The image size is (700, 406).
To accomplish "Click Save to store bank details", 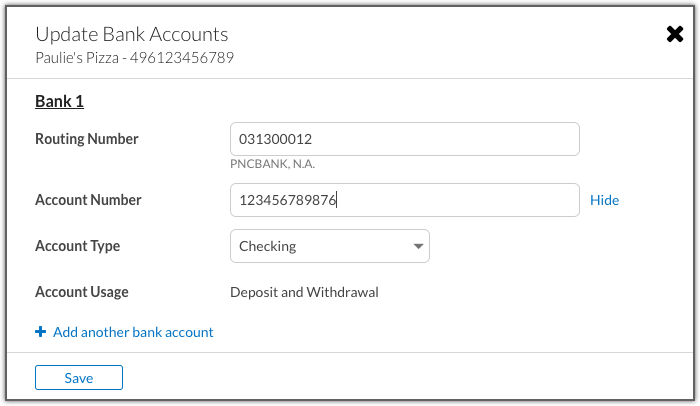I will (79, 377).
